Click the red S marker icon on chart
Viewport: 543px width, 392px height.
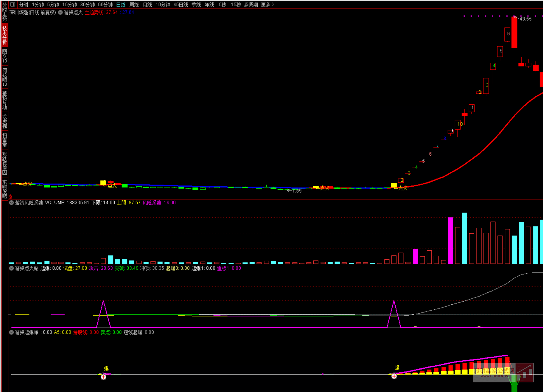click(x=11, y=197)
